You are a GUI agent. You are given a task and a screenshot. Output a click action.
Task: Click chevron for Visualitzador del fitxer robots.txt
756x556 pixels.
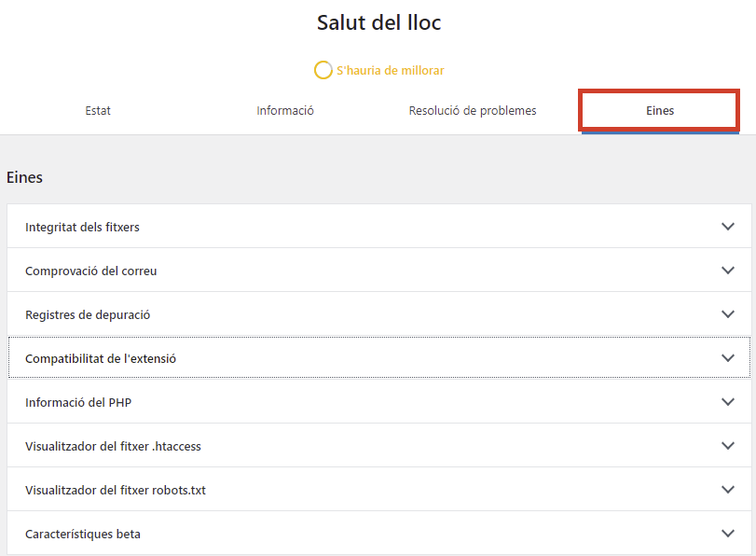[x=727, y=490]
